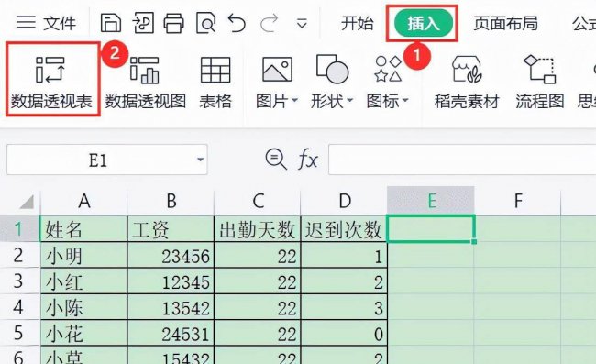Image resolution: width=596 pixels, height=364 pixels.
Task: Click cell containing 24531
Action: (171, 333)
